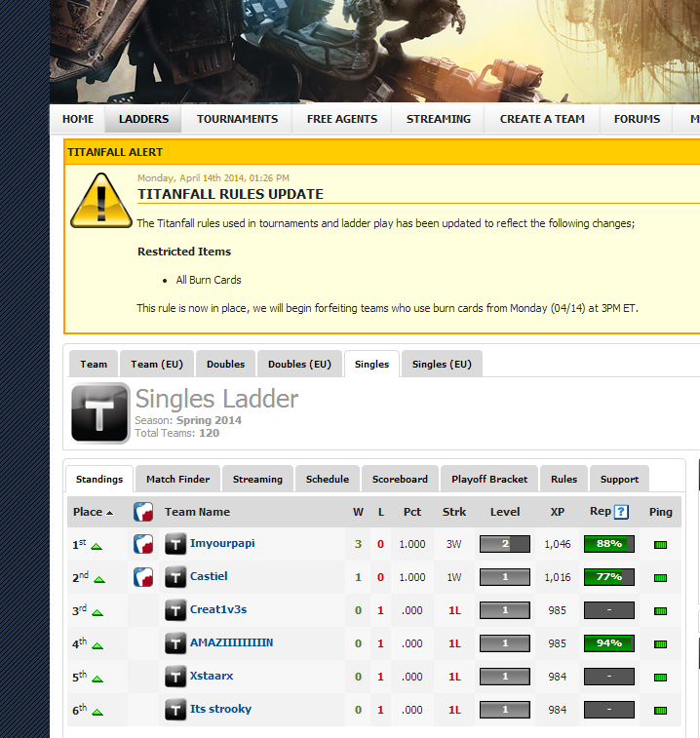
Task: Click the XP column header
Action: tap(558, 512)
